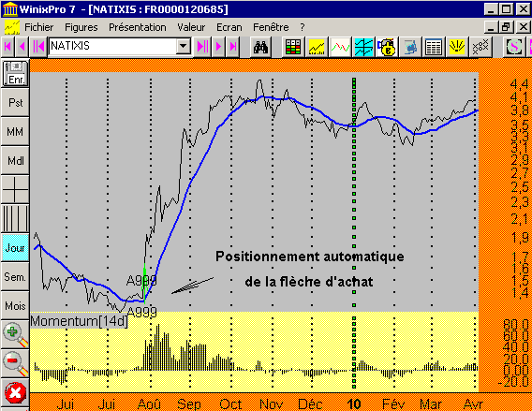
Task: Click the Pst button in sidebar
Action: point(15,102)
